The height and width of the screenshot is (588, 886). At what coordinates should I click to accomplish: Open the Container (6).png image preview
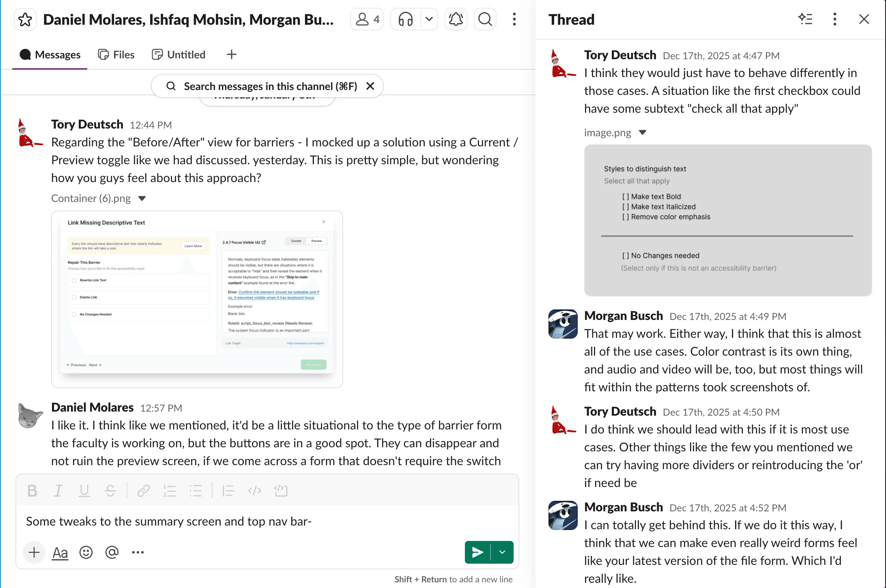pos(197,299)
